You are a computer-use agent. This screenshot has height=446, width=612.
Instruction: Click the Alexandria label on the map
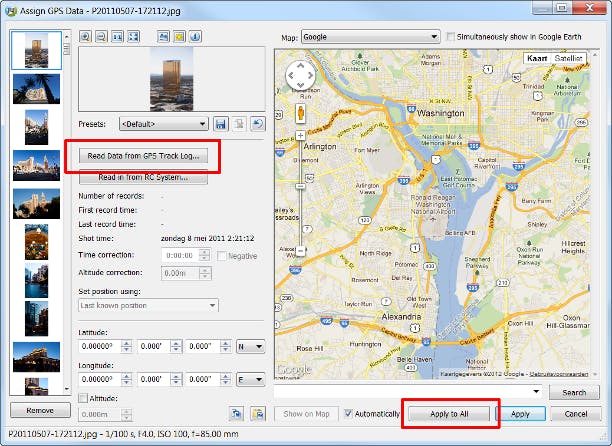click(401, 316)
